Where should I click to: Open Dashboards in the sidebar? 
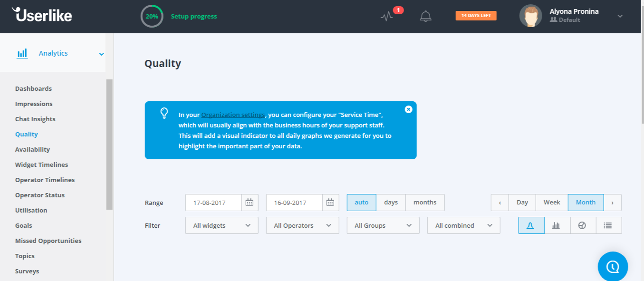(x=33, y=89)
